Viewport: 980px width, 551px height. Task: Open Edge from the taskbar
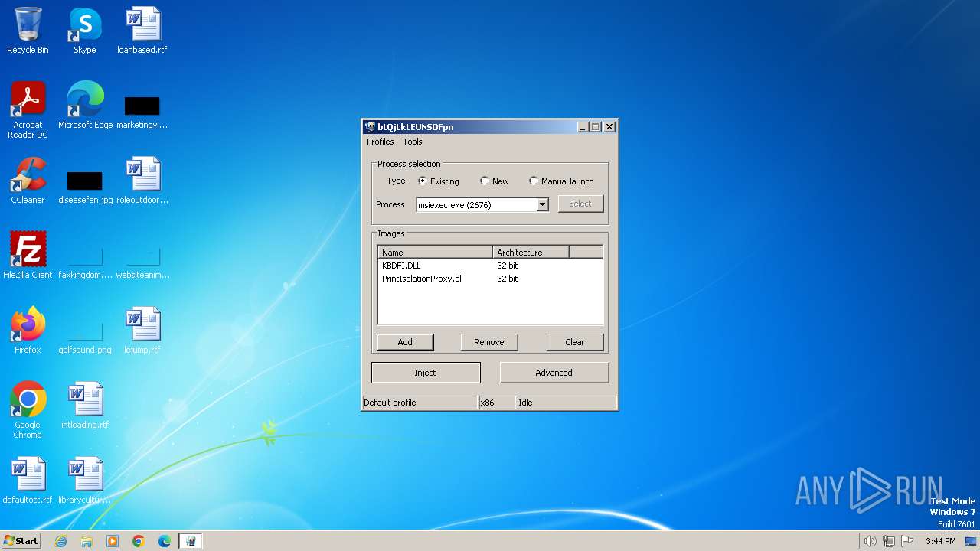tap(165, 541)
